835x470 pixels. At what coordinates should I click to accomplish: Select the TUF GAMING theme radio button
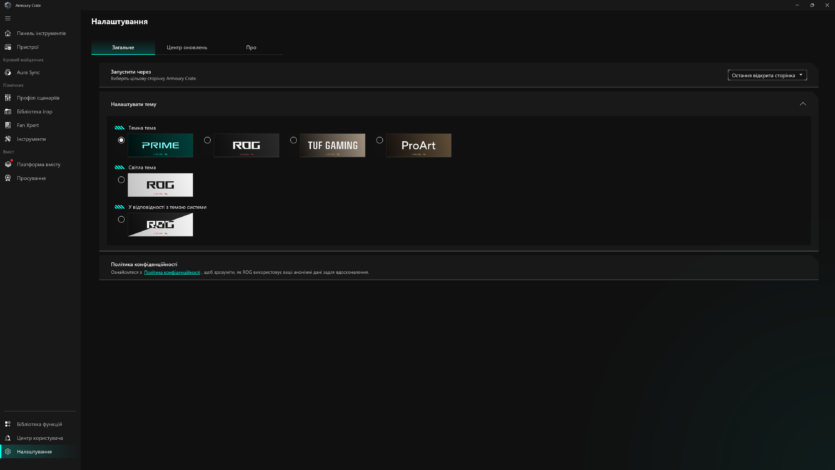click(293, 140)
